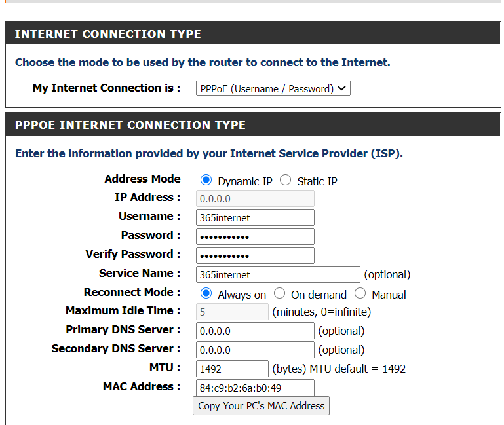Focus the Primary DNS Server field

[255, 331]
